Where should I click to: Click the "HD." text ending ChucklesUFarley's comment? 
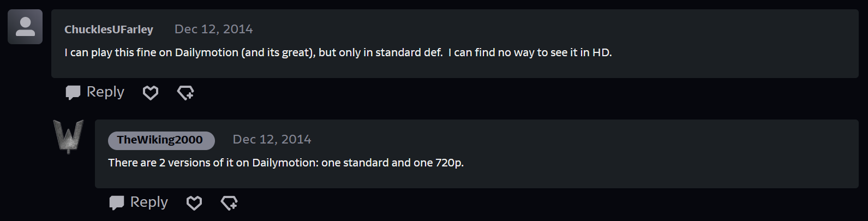602,53
